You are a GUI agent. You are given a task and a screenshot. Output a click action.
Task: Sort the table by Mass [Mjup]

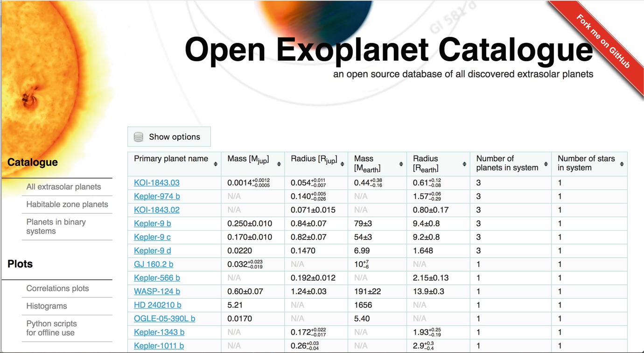coord(279,163)
